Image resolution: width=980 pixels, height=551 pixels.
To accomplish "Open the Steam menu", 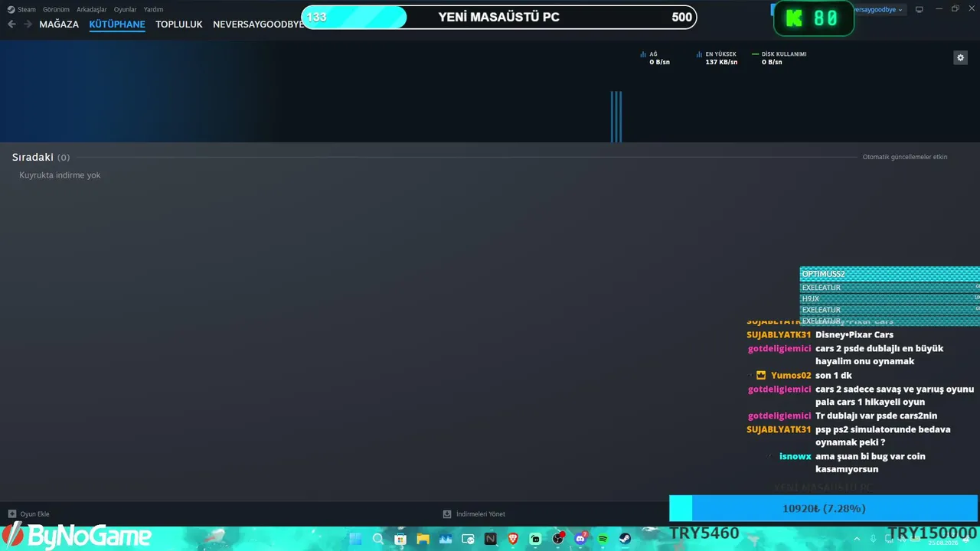I will click(21, 9).
